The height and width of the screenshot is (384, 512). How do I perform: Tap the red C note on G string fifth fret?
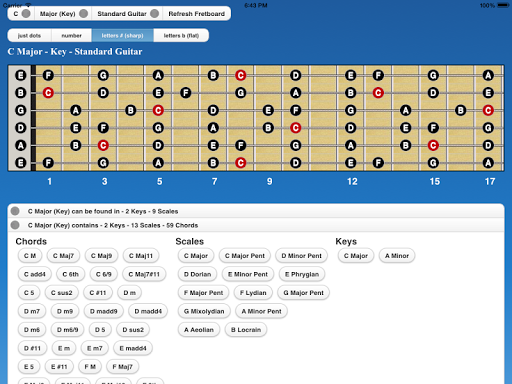click(x=158, y=110)
